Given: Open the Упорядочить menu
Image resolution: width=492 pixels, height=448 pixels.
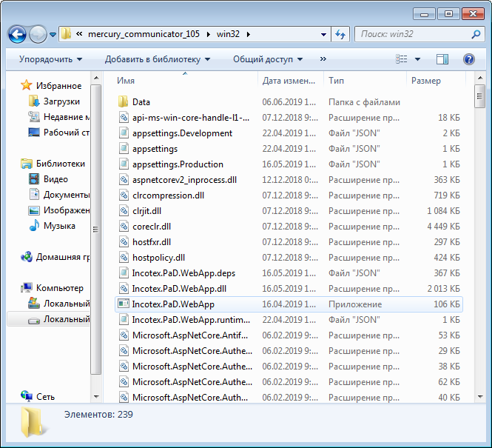Looking at the screenshot, I should (50, 59).
